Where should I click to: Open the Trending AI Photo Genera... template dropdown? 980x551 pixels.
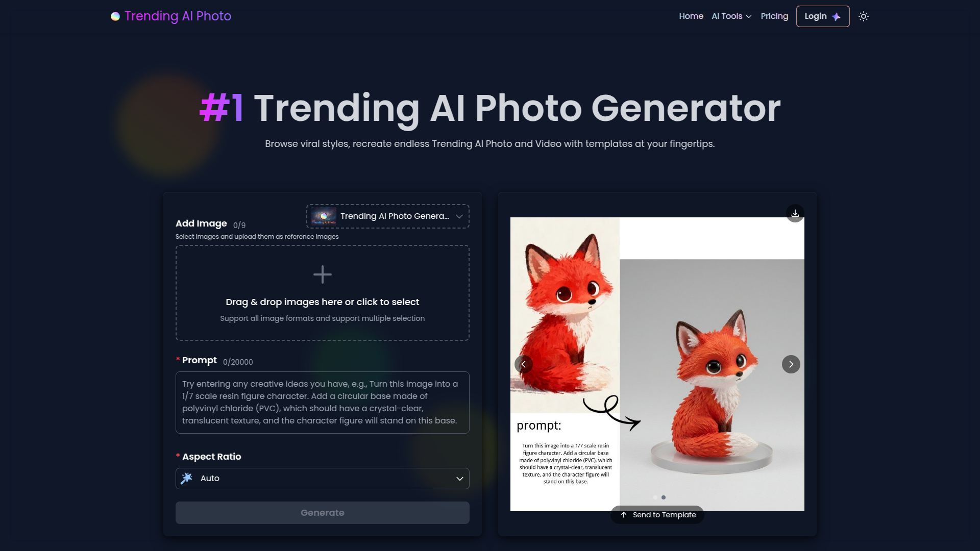(x=388, y=216)
